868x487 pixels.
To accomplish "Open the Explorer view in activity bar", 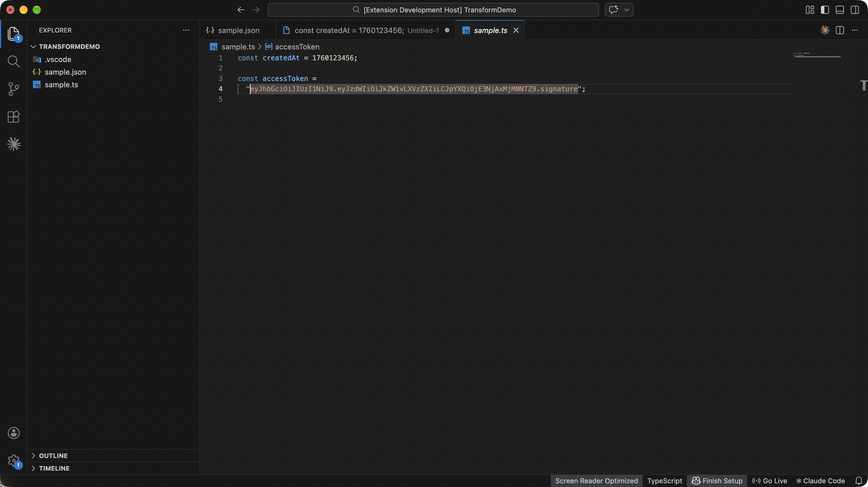I will pos(14,34).
